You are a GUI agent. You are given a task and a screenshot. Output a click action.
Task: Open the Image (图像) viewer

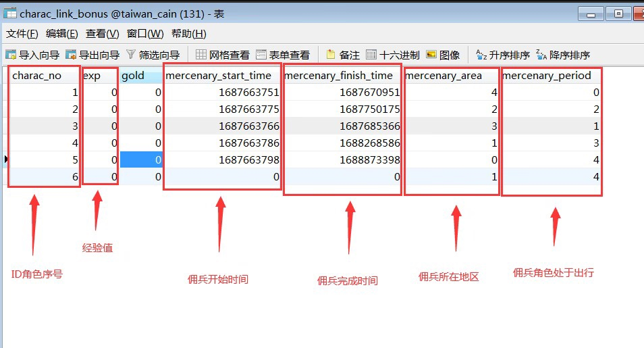(x=443, y=55)
